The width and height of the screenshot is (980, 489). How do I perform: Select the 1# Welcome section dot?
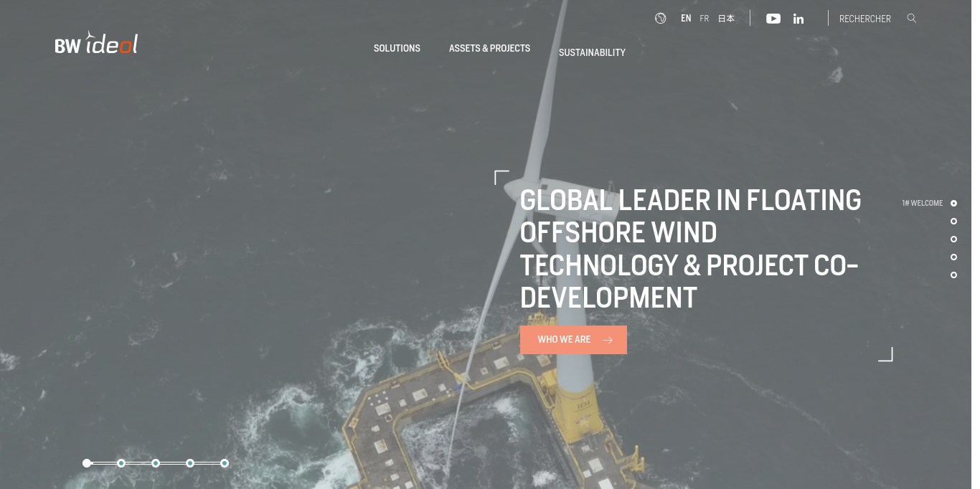[x=953, y=204]
